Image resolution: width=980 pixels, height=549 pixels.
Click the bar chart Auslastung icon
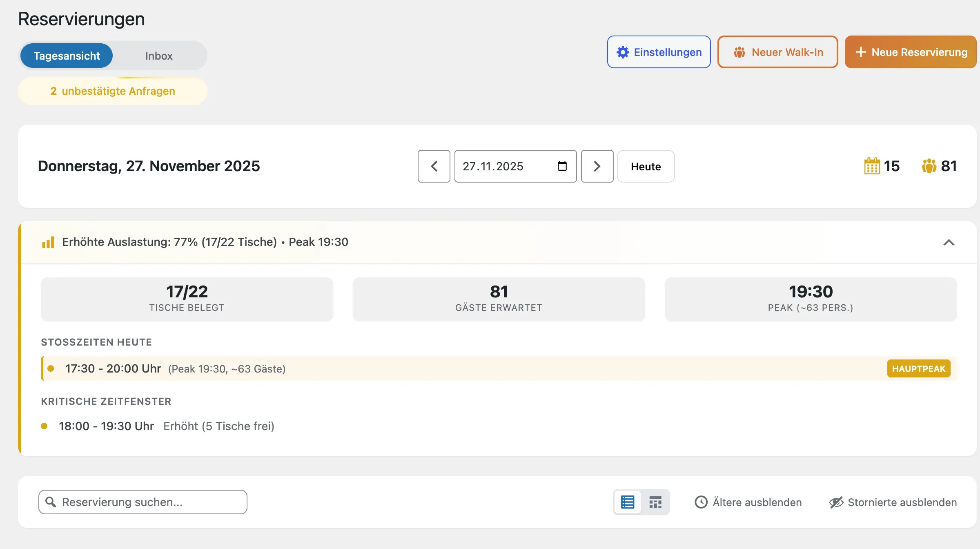pyautogui.click(x=48, y=242)
